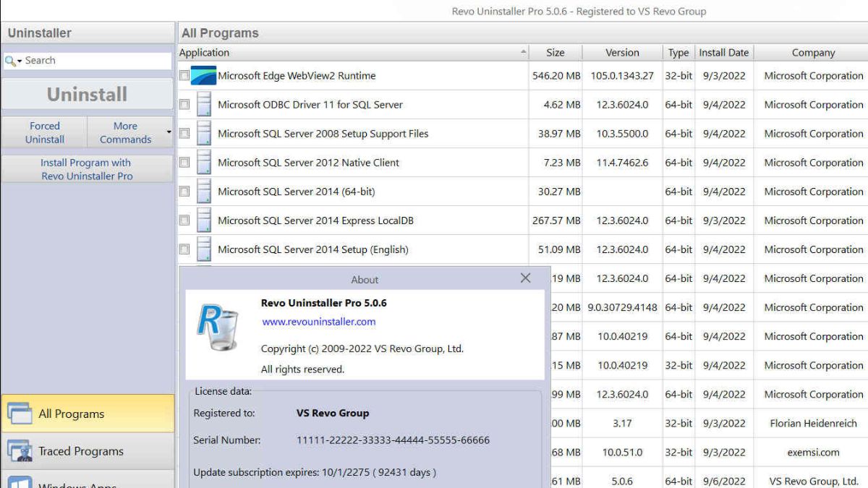This screenshot has width=868, height=488.
Task: Click the SQL Server 2014 Express LocalDB icon
Action: click(x=204, y=220)
